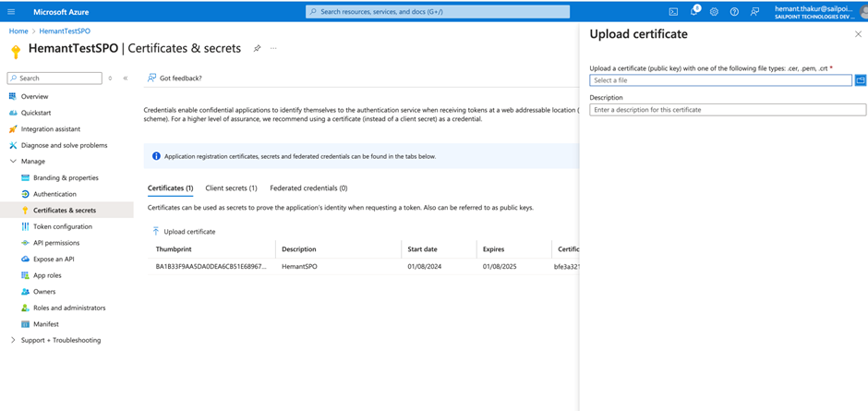
Task: Collapse the left navigation with double chevron
Action: (126, 79)
